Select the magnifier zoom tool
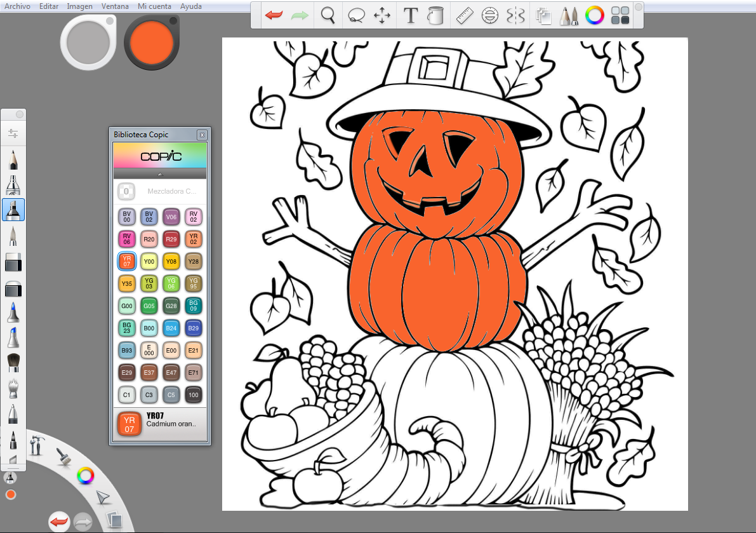 tap(328, 15)
